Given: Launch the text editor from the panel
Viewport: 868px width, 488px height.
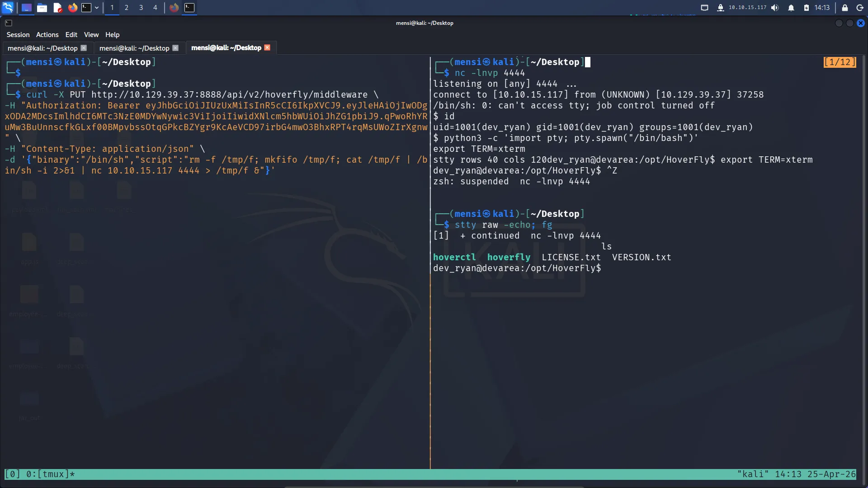Looking at the screenshot, I should point(57,8).
